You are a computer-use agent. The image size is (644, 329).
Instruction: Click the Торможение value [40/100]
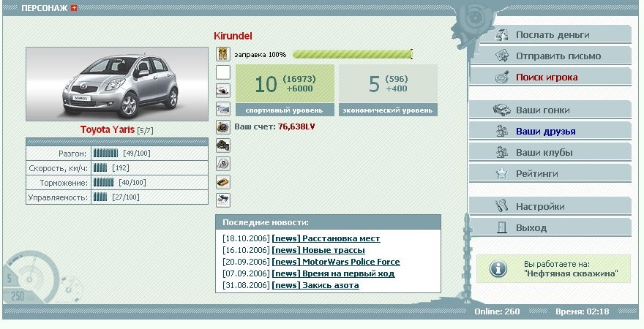(132, 183)
